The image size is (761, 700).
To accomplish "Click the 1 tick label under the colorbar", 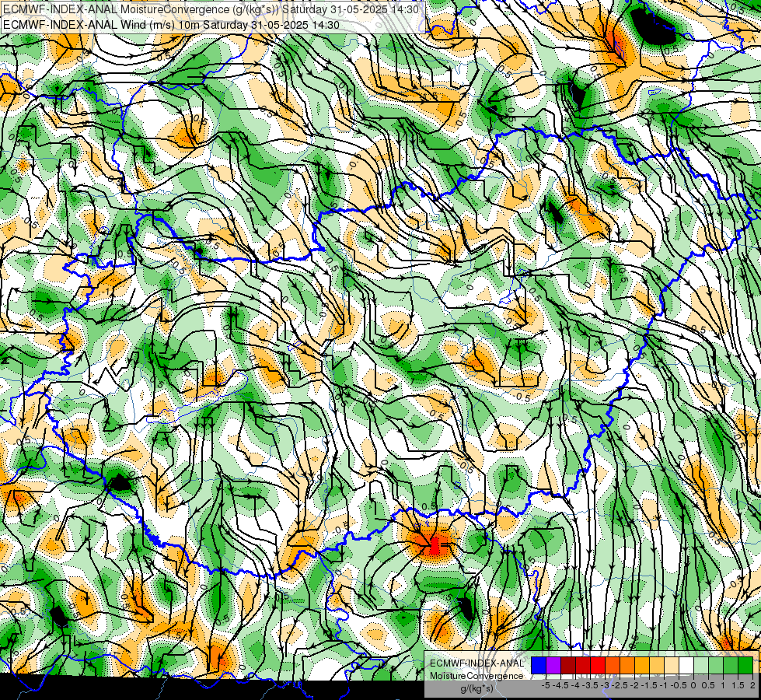I will [x=723, y=685].
